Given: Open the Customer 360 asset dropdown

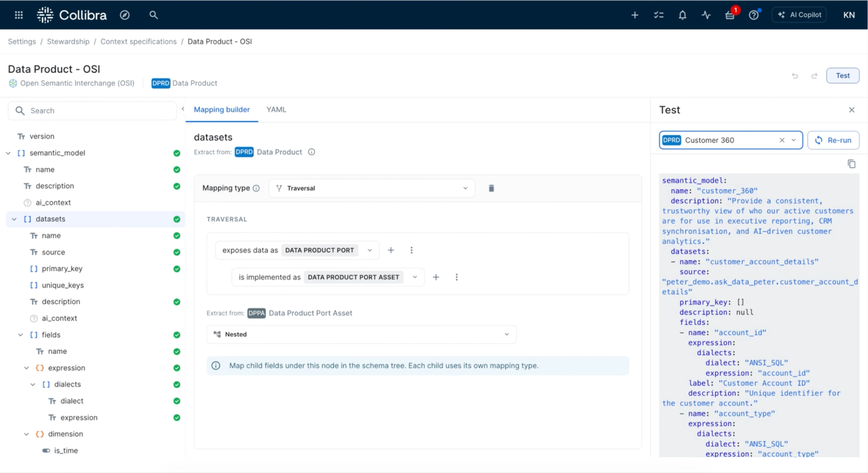Looking at the screenshot, I should (x=794, y=140).
